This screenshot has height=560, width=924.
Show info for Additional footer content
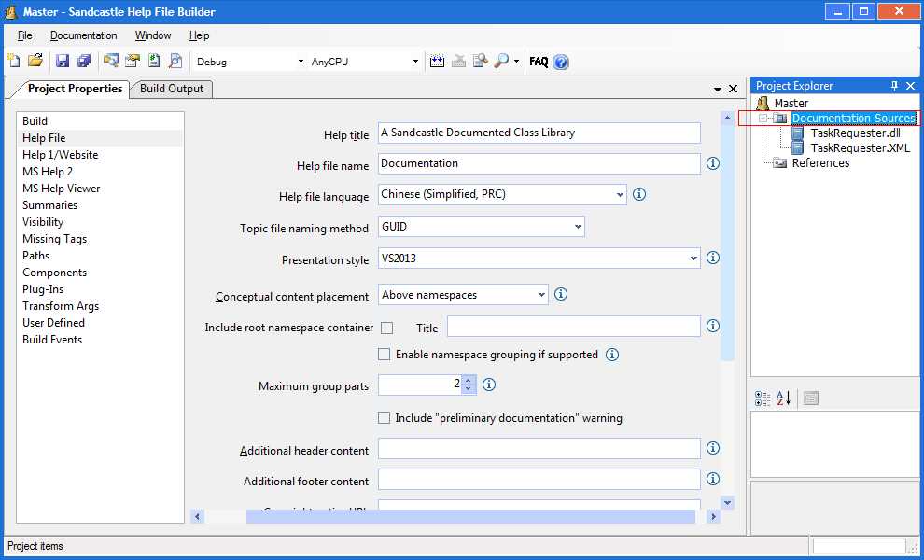(x=713, y=479)
